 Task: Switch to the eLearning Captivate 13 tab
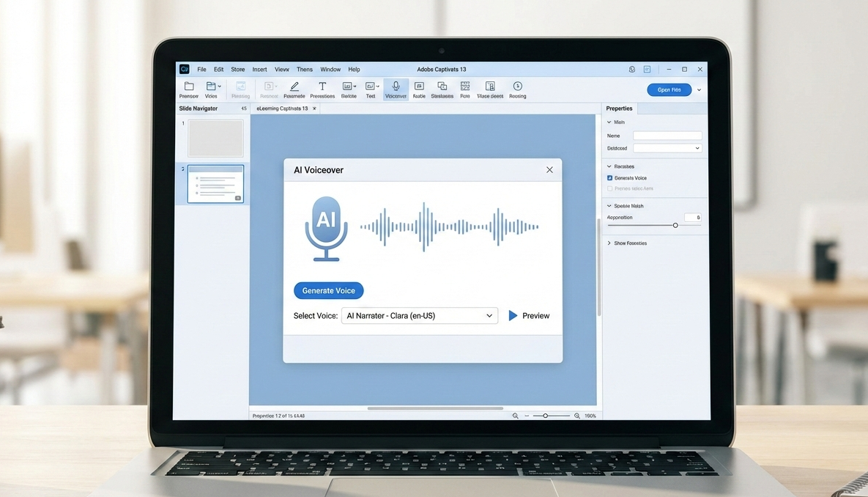pos(282,108)
